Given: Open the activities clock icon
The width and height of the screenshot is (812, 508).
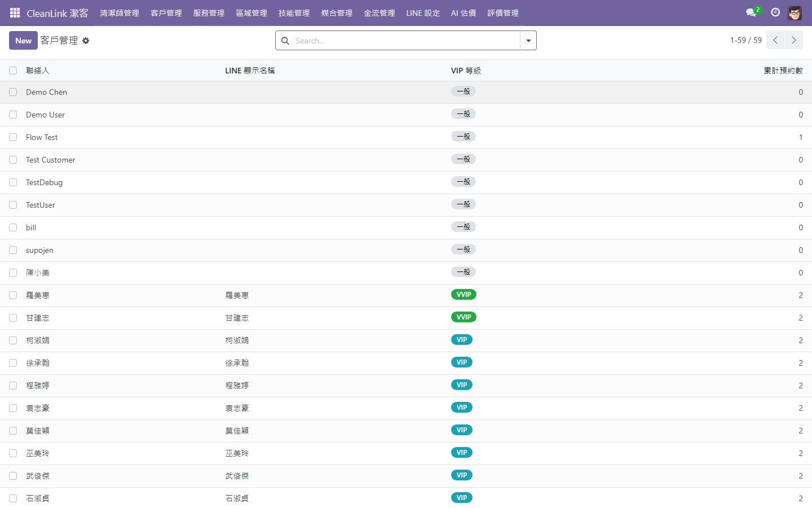Looking at the screenshot, I should click(x=775, y=12).
